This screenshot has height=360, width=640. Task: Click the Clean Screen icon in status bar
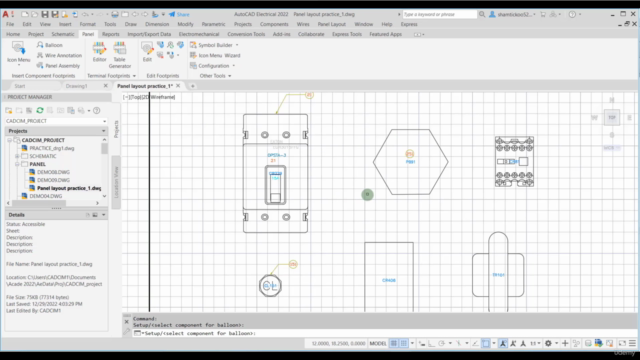622,343
